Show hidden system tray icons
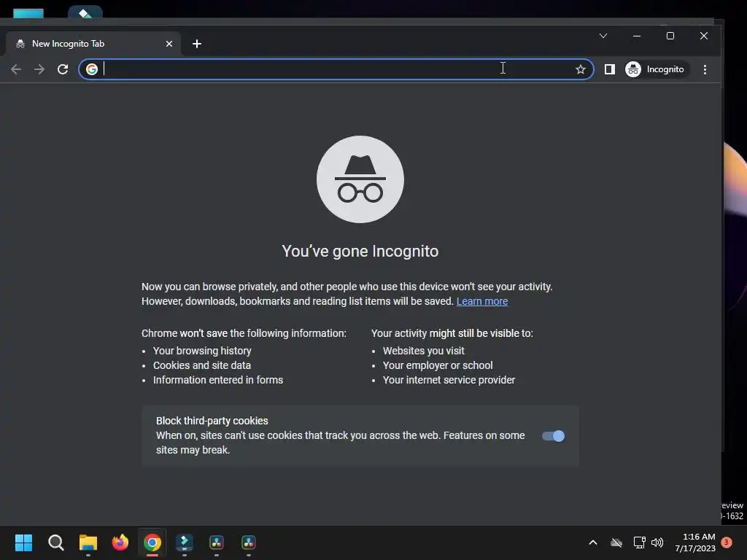The height and width of the screenshot is (560, 747). (593, 542)
